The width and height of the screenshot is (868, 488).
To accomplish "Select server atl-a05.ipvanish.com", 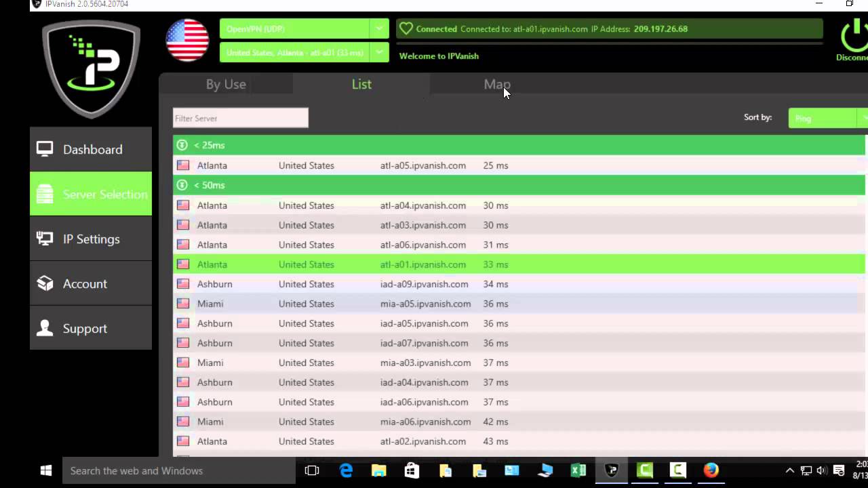I will coord(519,165).
